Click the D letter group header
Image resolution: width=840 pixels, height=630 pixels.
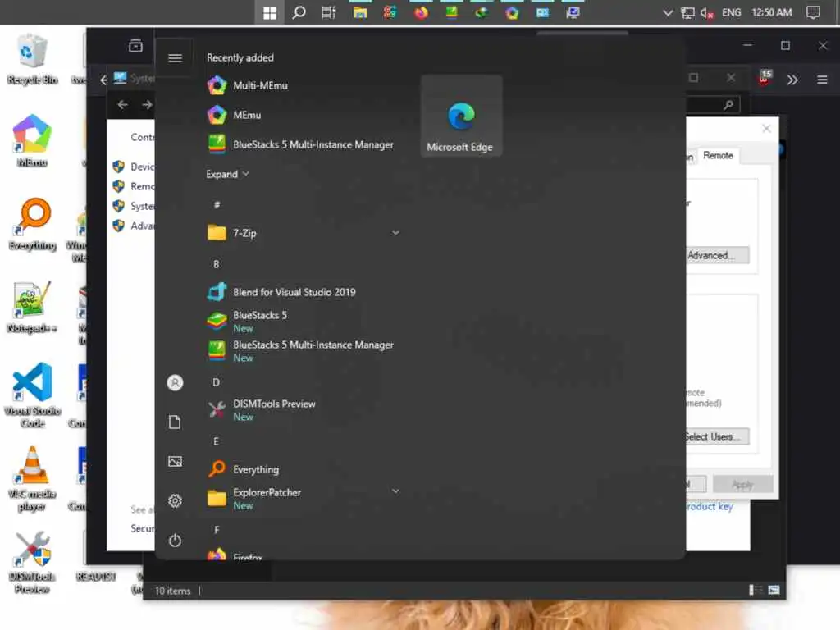click(216, 382)
